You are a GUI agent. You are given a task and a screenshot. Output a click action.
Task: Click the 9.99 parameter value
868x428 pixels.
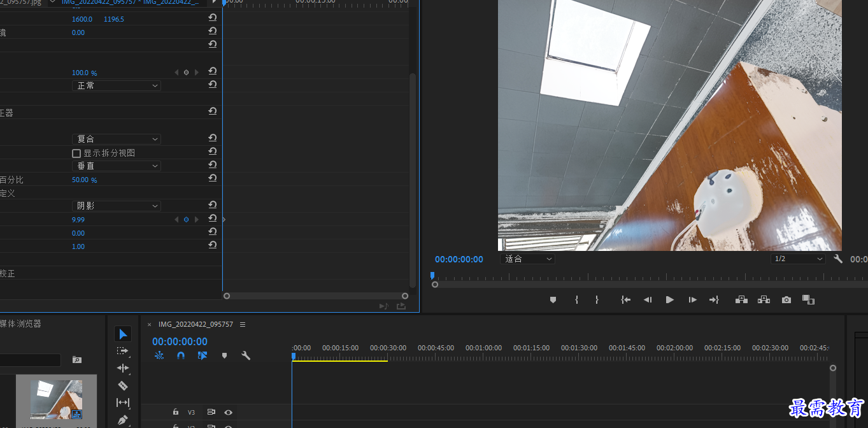pyautogui.click(x=78, y=219)
